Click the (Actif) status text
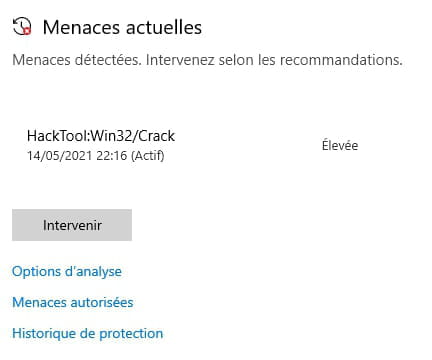The image size is (432, 360). coord(147,156)
